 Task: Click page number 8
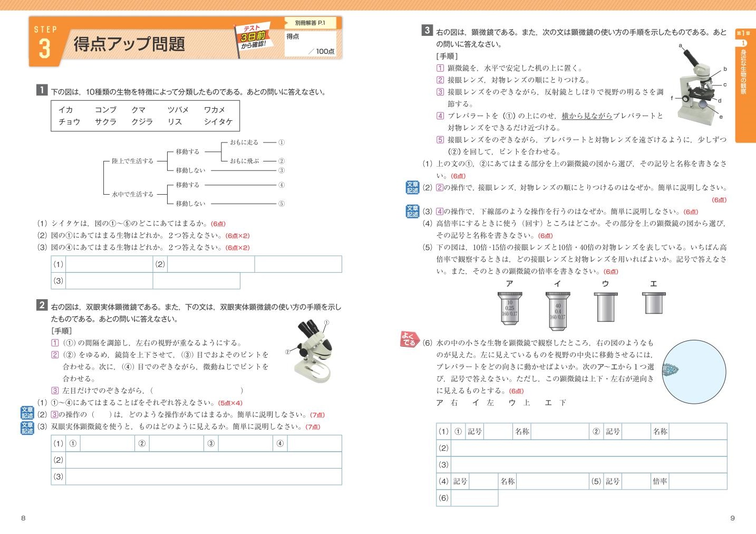(23, 518)
